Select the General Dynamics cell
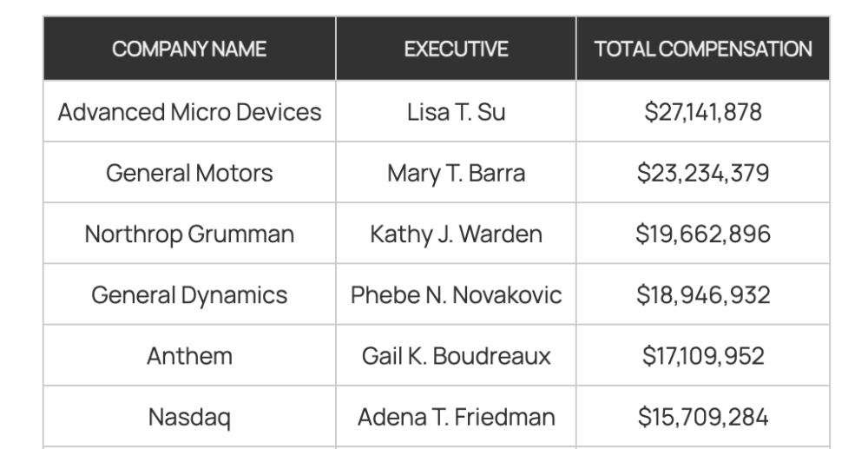 [189, 295]
